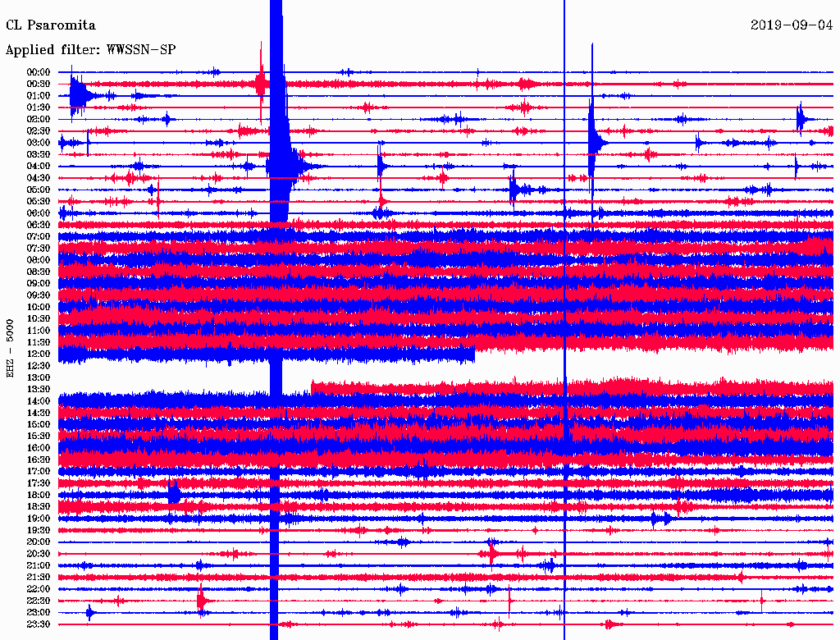Click the 10:00 time label
Viewport: 840px width, 640px height.
tap(39, 307)
